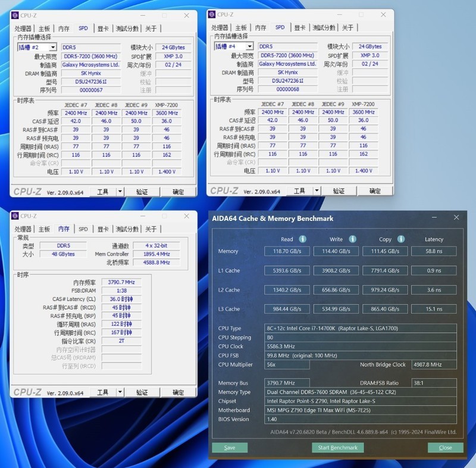The width and height of the screenshot is (476, 468).
Task: Open the 测试分数 tab in top-left CPU-Z
Action: click(127, 27)
